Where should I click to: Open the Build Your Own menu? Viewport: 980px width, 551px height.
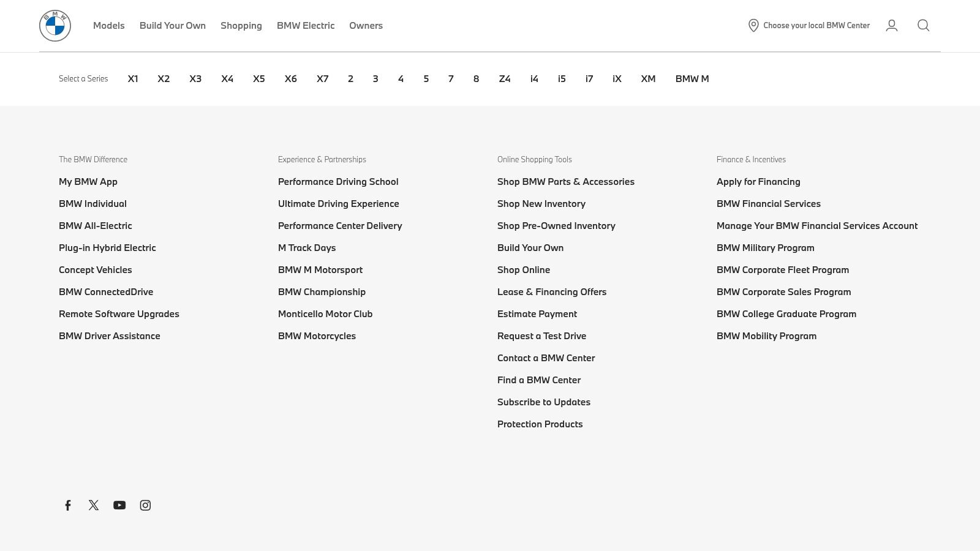[173, 26]
